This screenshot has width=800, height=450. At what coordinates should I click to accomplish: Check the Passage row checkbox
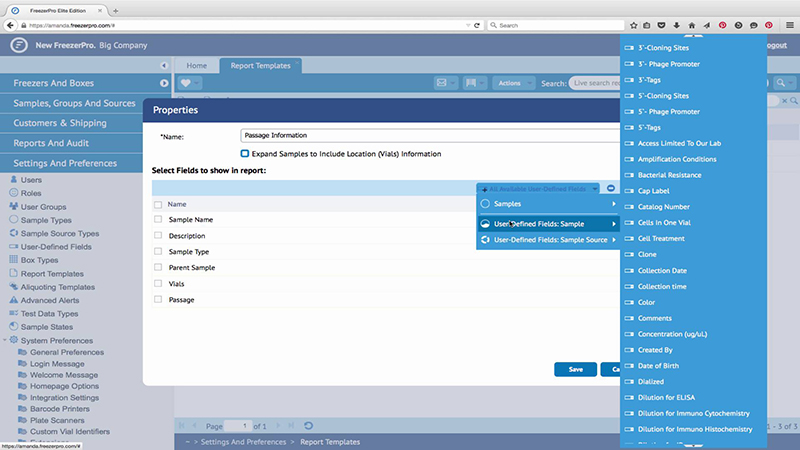(158, 299)
